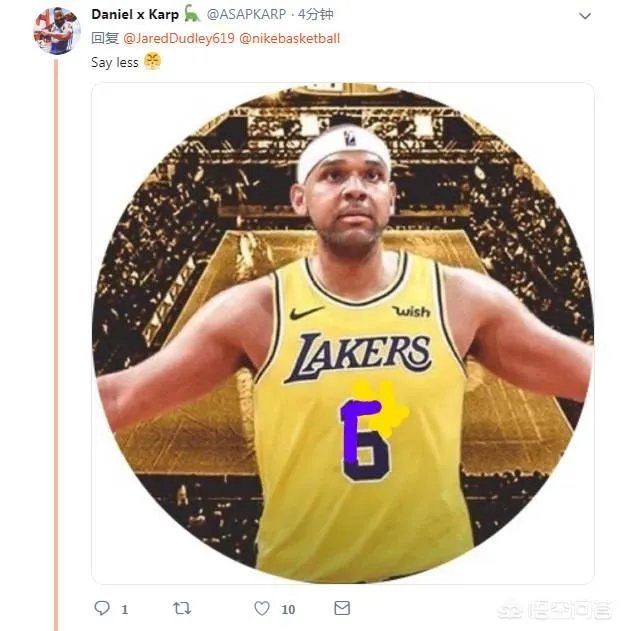Like the tweet with the heart icon

pos(262,608)
